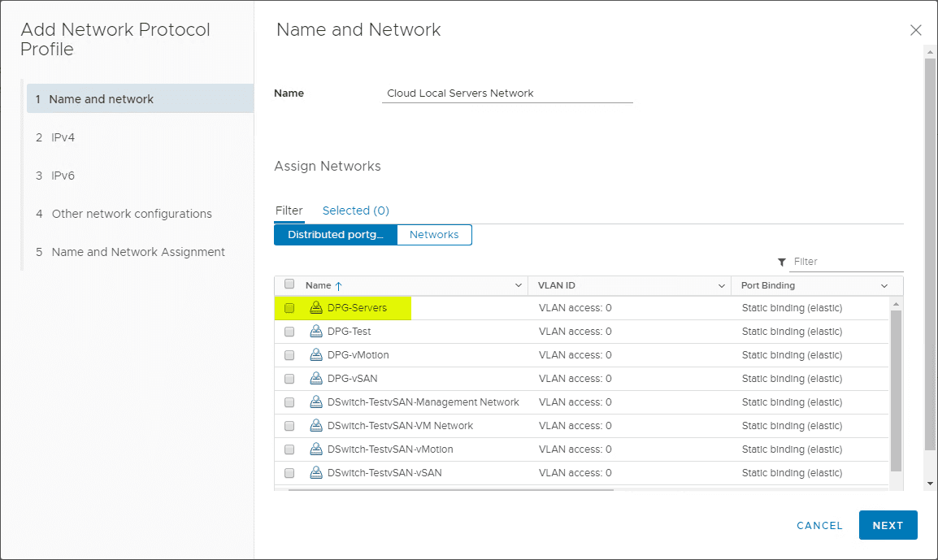Click the funnel filter icon

pos(782,263)
